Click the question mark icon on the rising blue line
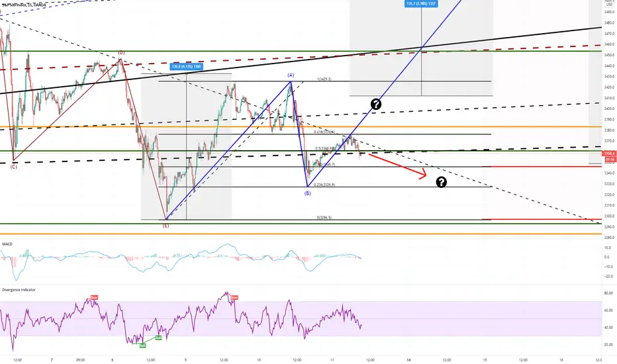The width and height of the screenshot is (617, 364). coord(376,105)
